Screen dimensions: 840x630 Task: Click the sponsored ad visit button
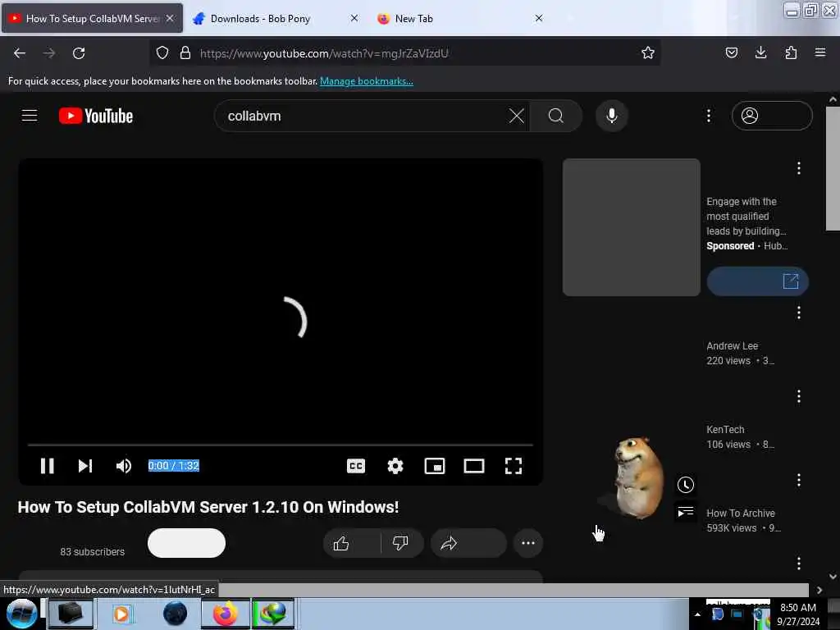pos(757,281)
